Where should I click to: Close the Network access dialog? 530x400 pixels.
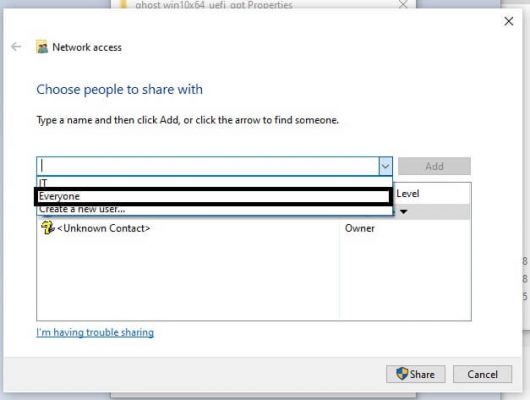(x=508, y=21)
